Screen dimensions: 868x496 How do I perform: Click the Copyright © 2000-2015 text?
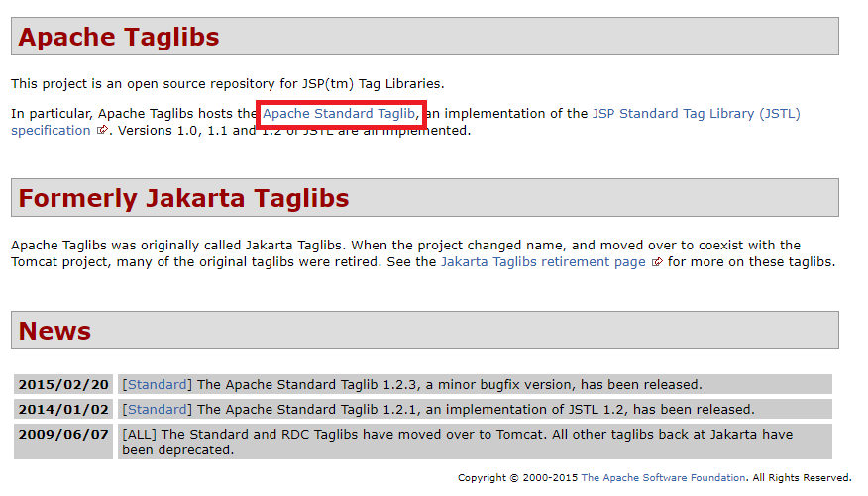(x=517, y=478)
